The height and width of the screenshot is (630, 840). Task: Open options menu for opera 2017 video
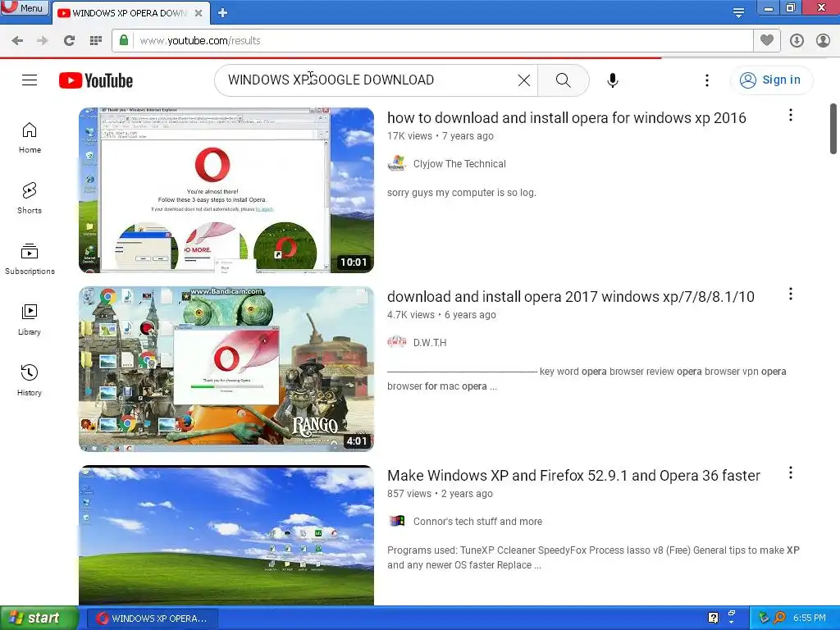[790, 294]
